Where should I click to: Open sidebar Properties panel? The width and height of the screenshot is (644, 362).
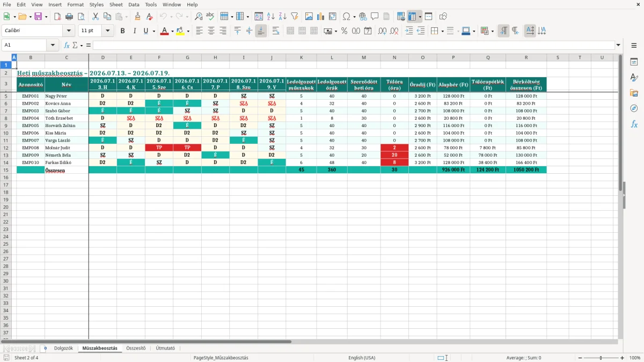click(634, 62)
